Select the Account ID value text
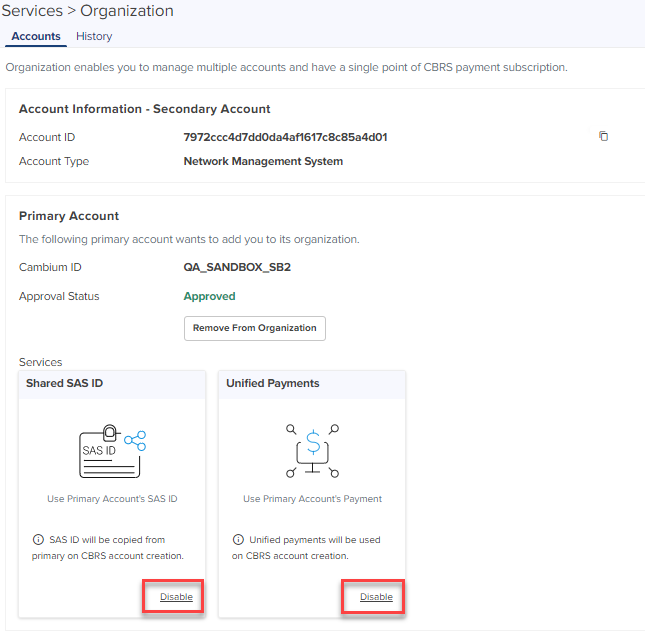Image resolution: width=645 pixels, height=642 pixels. (x=285, y=137)
